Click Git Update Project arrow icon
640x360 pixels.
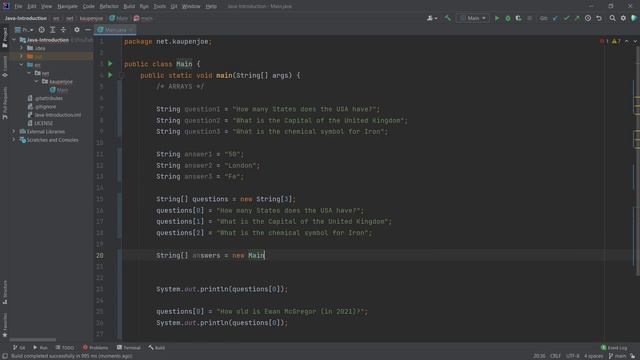tap(556, 18)
